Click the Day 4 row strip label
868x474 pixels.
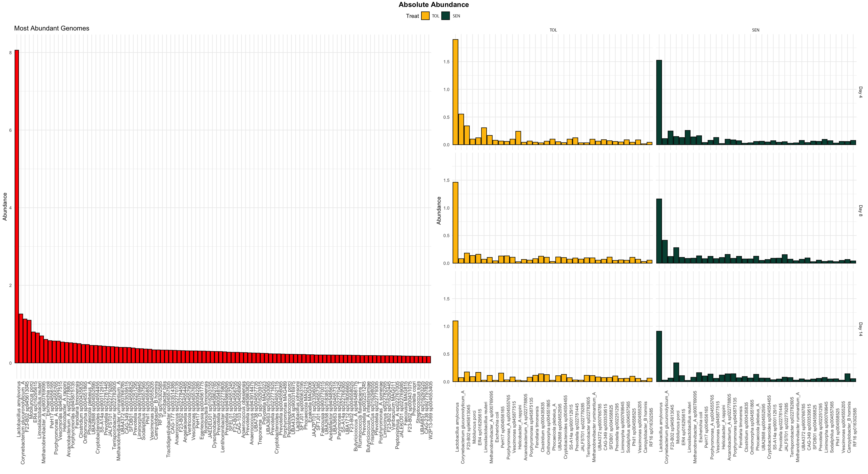click(860, 92)
